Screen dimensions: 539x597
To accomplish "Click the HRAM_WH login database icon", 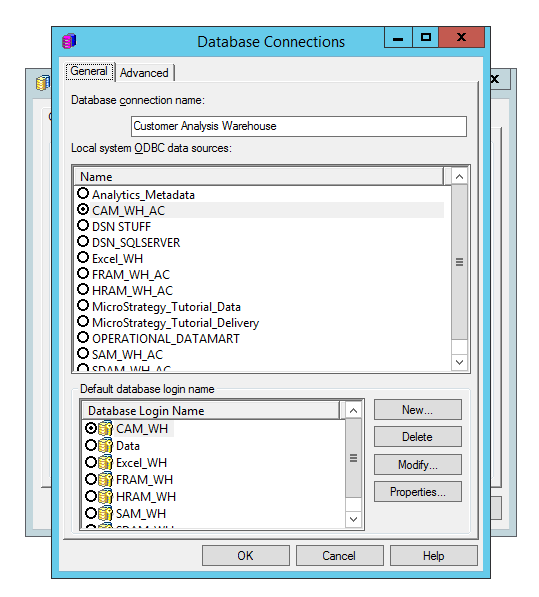I will pos(105,496).
